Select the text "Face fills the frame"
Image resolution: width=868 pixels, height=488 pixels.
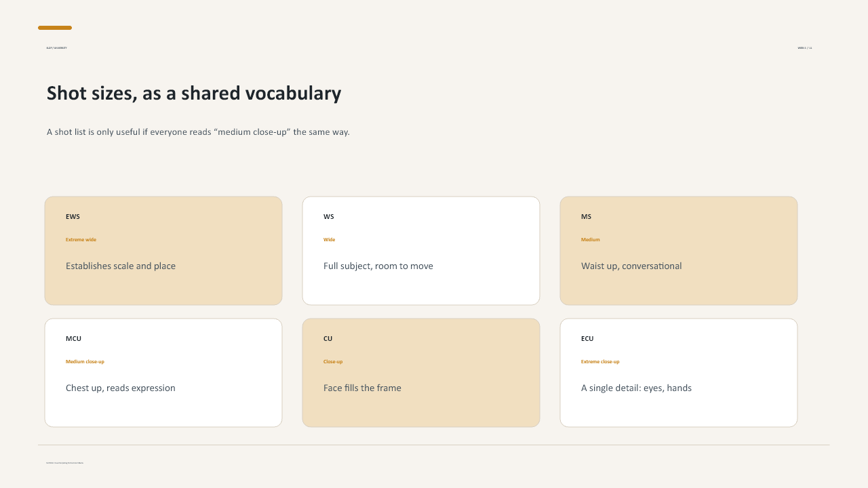point(362,388)
